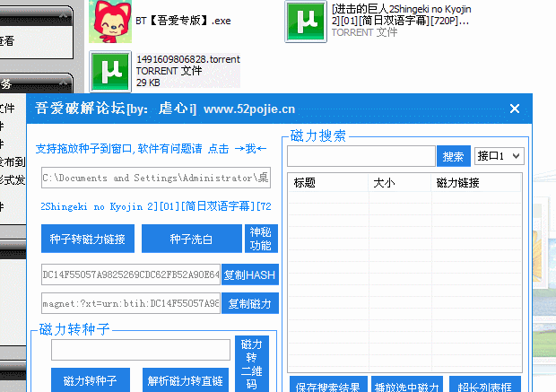Close the 吾爱破解论坛 tool window

pyautogui.click(x=515, y=109)
